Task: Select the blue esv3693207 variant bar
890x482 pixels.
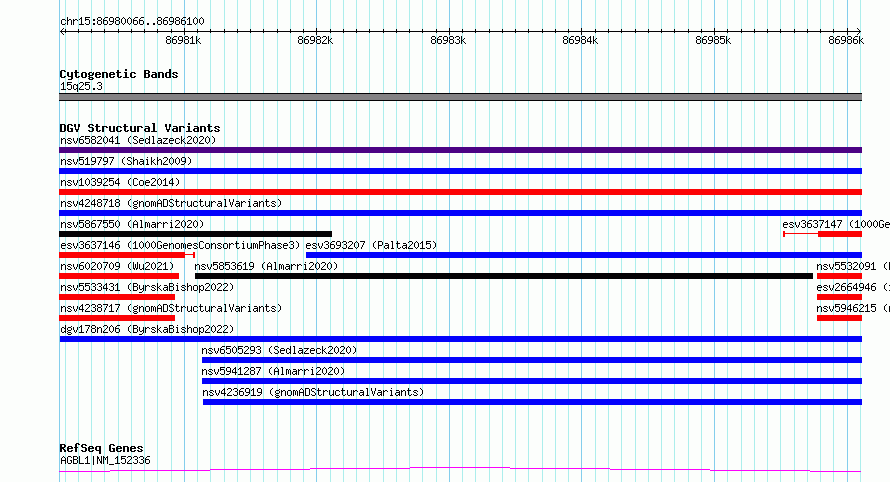Action: [x=583, y=255]
